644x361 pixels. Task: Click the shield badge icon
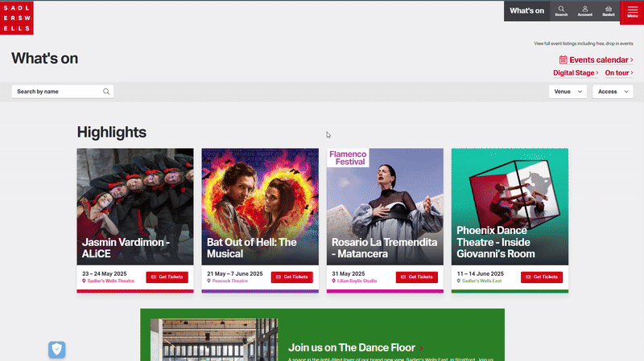pos(56,350)
